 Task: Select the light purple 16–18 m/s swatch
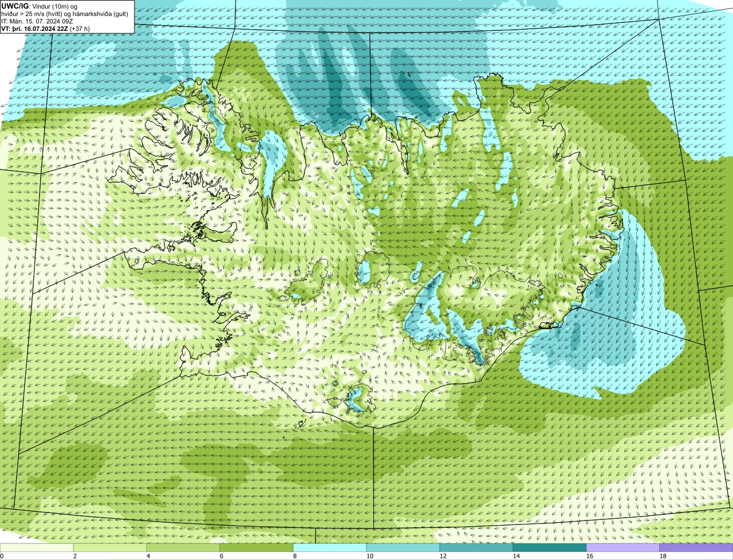(x=623, y=548)
